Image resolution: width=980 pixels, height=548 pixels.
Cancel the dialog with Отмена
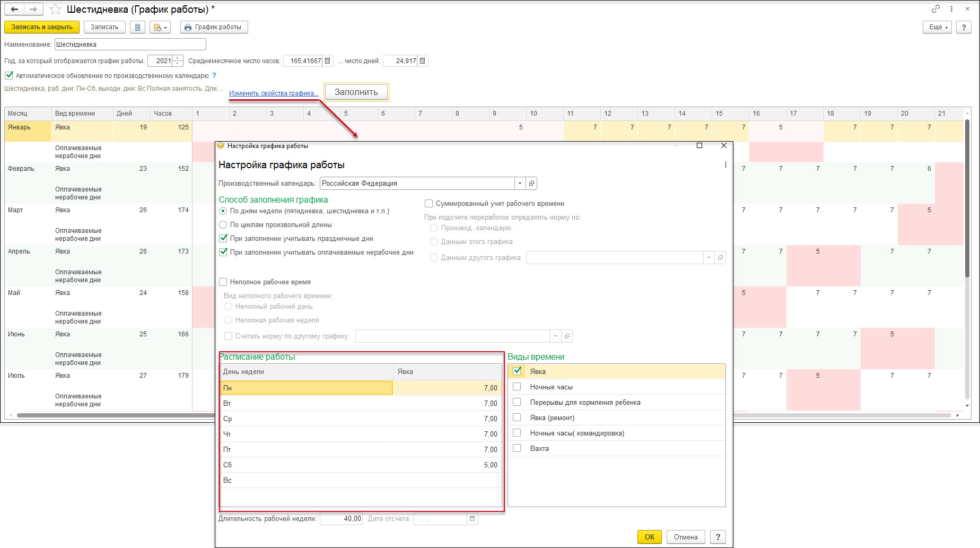point(686,537)
